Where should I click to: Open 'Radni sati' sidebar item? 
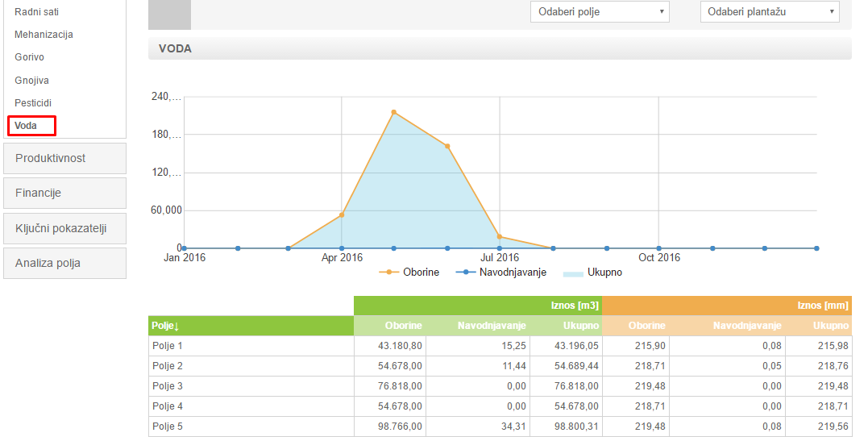point(36,12)
